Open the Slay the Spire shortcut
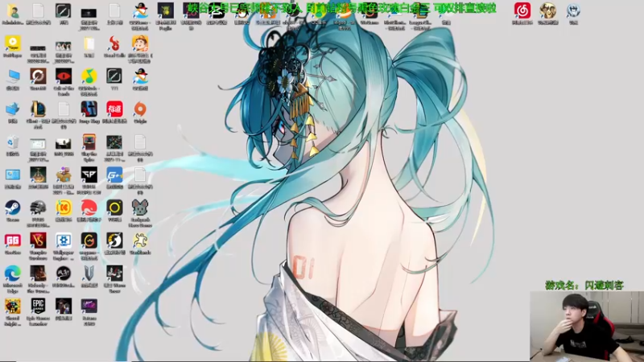The width and height of the screenshot is (644, 362). click(89, 142)
